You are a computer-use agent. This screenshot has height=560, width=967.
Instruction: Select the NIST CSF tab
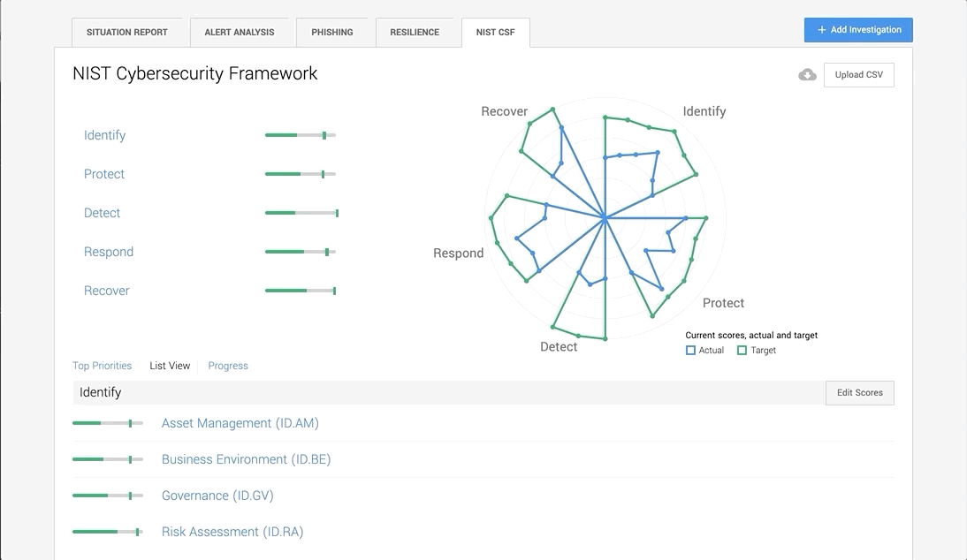click(x=495, y=32)
